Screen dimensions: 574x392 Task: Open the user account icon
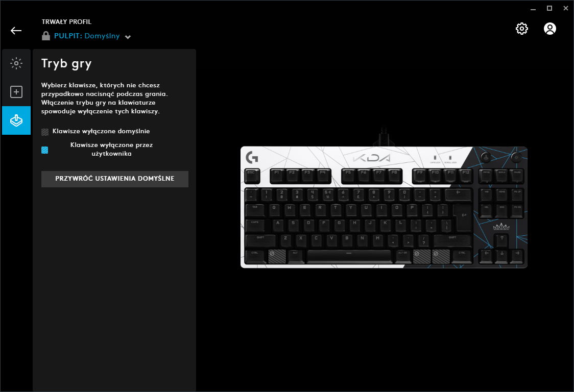[x=550, y=29]
